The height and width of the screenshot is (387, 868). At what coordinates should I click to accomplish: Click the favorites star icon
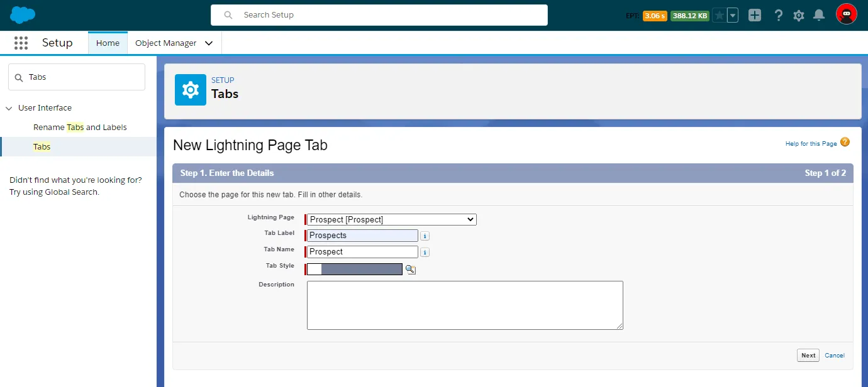[719, 16]
